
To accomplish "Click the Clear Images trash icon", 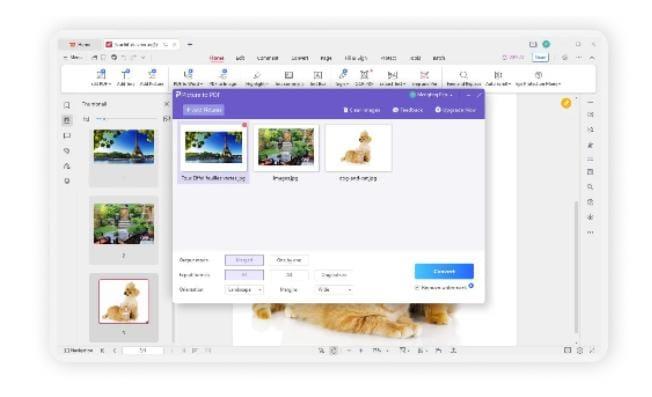I will 345,110.
